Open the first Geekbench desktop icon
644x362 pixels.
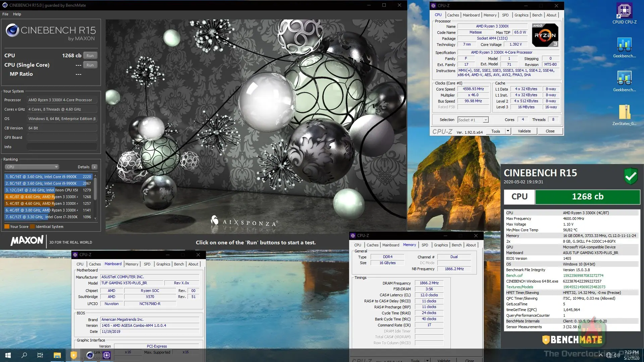pos(624,47)
